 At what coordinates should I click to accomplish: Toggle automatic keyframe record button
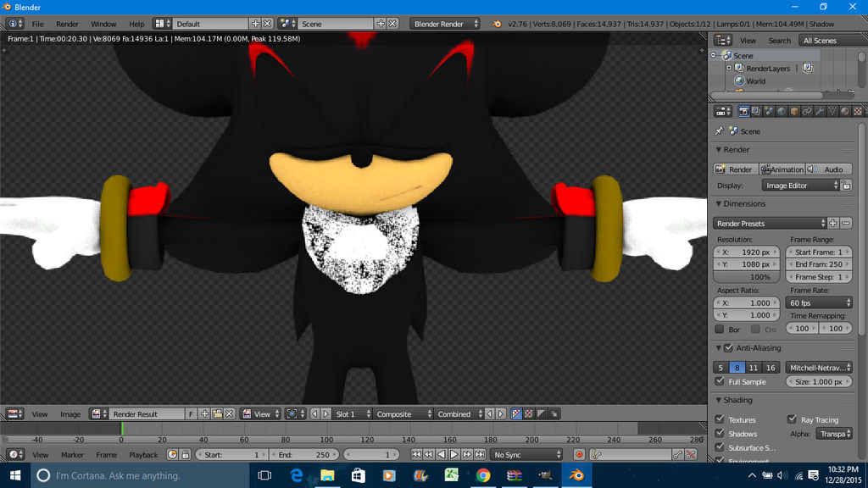pyautogui.click(x=579, y=455)
